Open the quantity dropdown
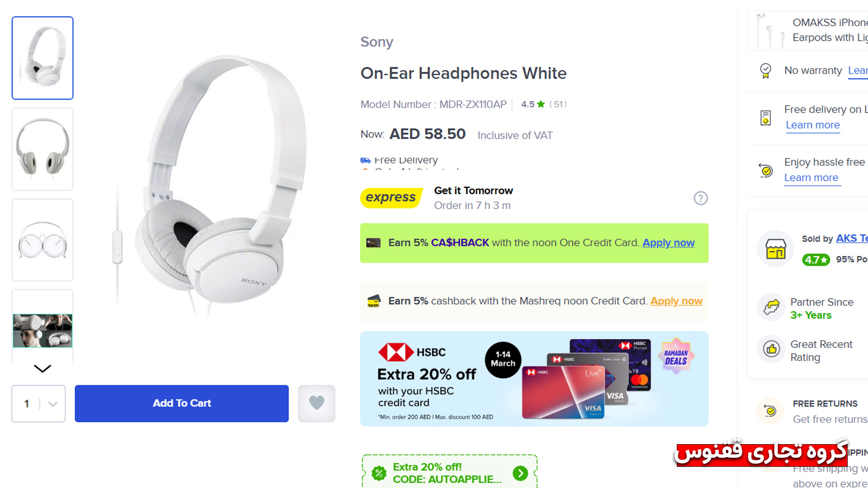Image resolution: width=868 pixels, height=488 pixels. (x=38, y=404)
